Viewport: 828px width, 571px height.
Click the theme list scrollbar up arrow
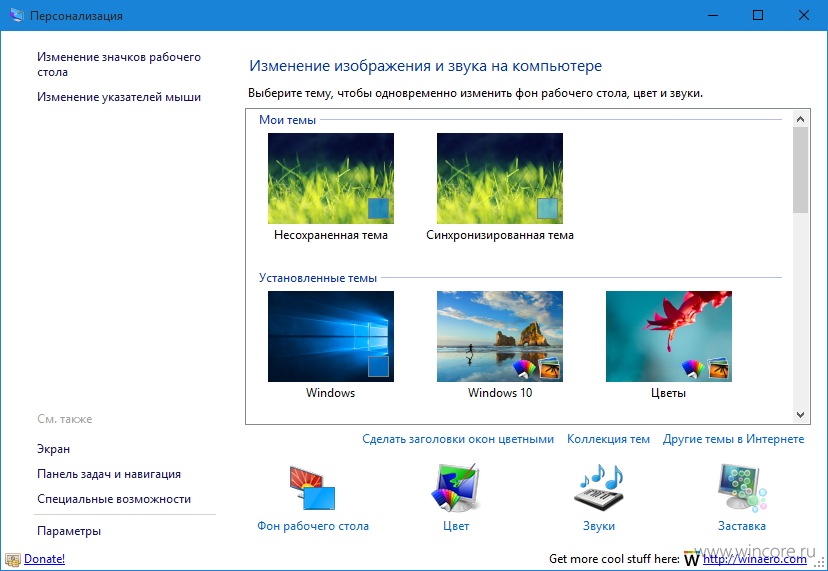[x=801, y=119]
